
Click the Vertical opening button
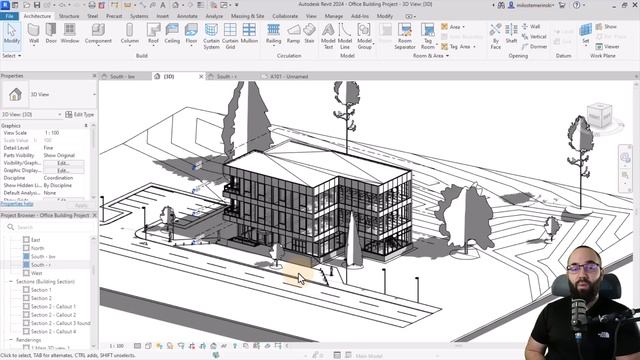pos(534,37)
